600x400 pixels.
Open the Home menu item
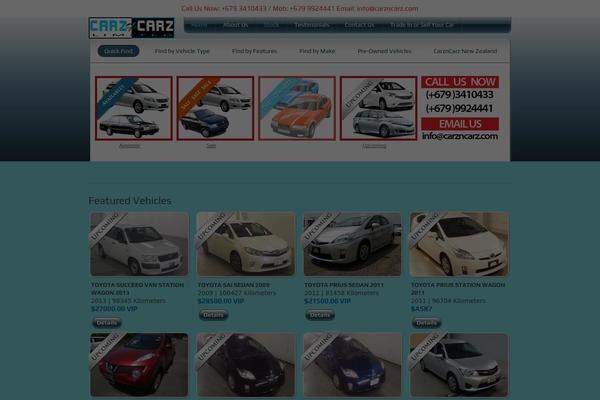point(199,25)
